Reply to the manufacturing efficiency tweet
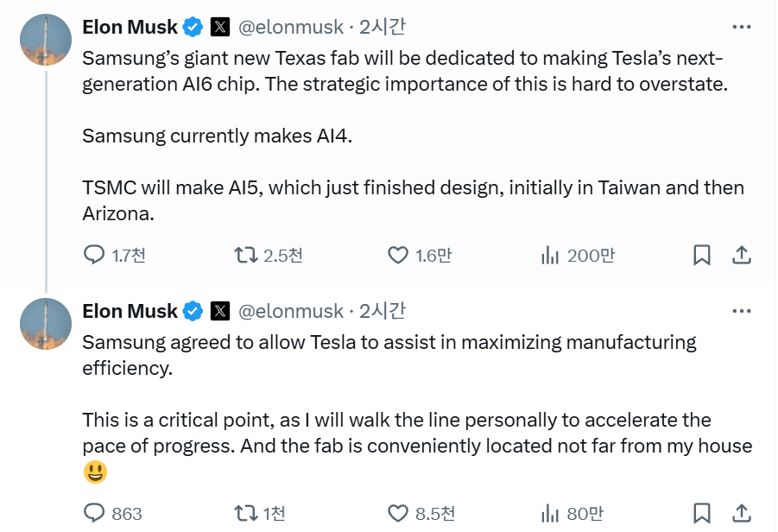Image resolution: width=778 pixels, height=532 pixels. (95, 513)
